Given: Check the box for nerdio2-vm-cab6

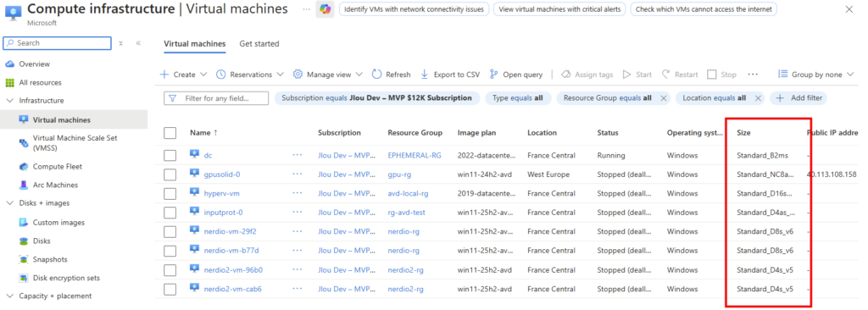Looking at the screenshot, I should pos(170,289).
